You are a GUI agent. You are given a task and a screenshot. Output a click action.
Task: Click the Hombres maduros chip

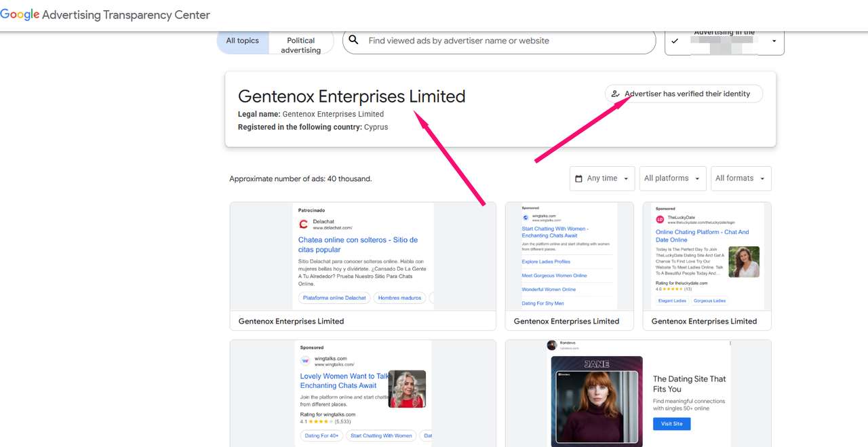399,298
